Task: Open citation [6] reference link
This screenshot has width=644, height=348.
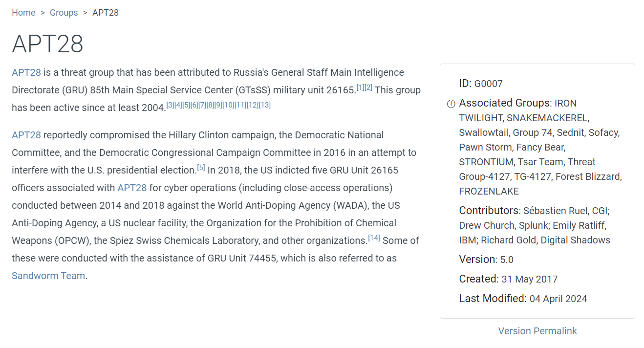Action: 194,105
